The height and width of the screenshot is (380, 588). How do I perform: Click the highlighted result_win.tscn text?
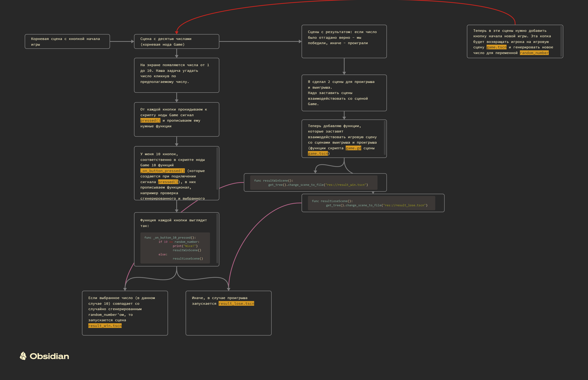click(x=105, y=326)
